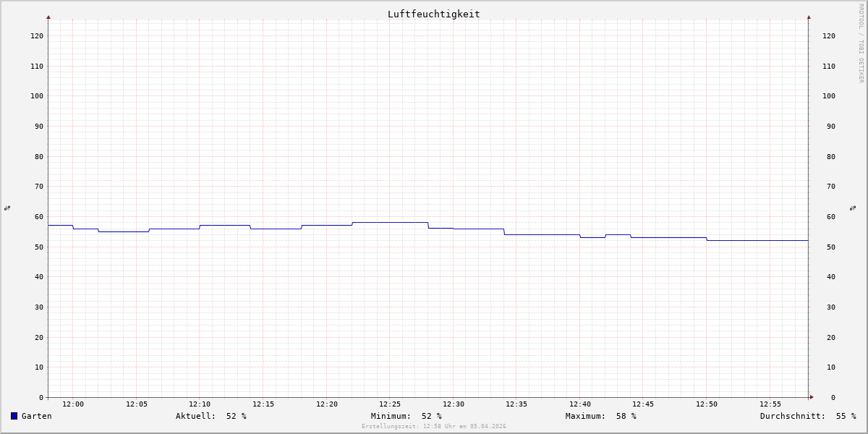The height and width of the screenshot is (434, 868).
Task: Click the 12:50 time axis label
Action: coord(707,404)
